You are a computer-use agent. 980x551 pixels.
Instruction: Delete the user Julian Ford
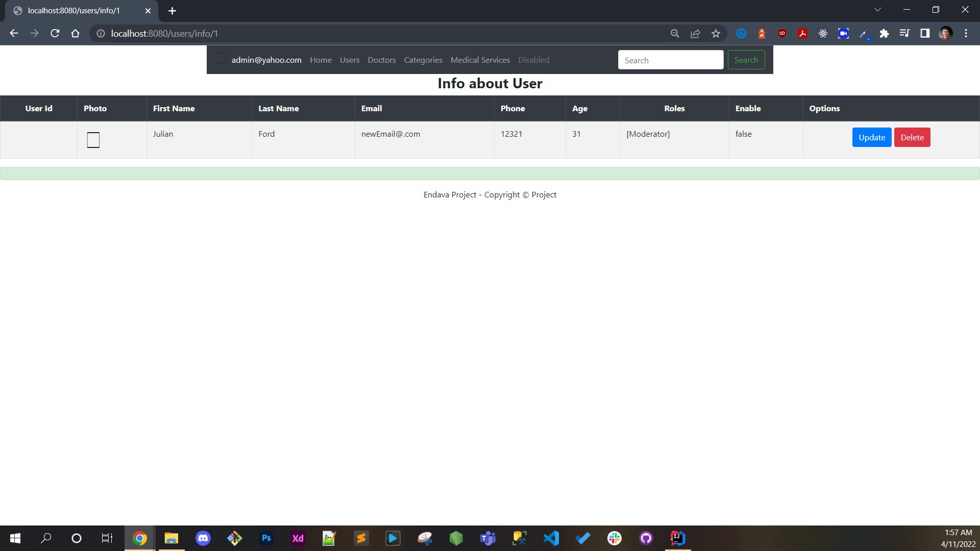point(912,137)
